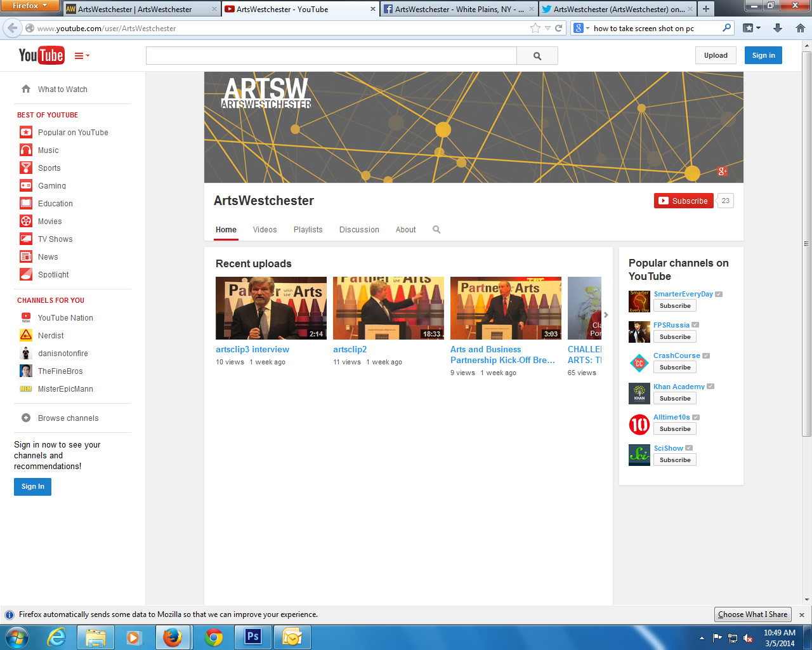This screenshot has width=812, height=650.
Task: Click the Sign in button in header
Action: coord(763,55)
